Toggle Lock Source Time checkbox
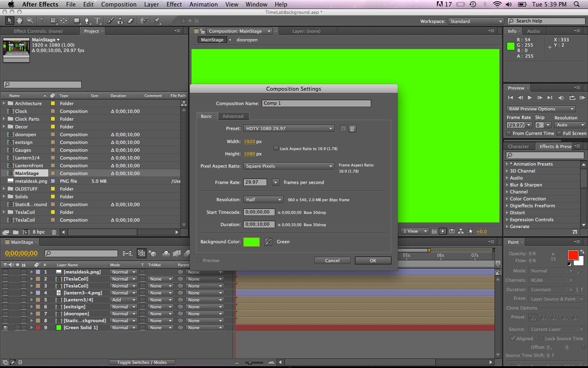Image resolution: width=588 pixels, height=368 pixels. 541,339
